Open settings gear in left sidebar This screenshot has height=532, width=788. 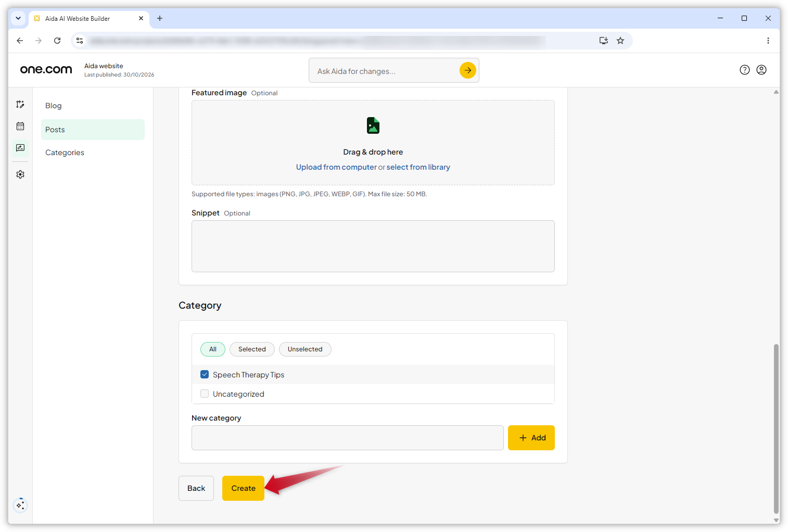[20, 174]
